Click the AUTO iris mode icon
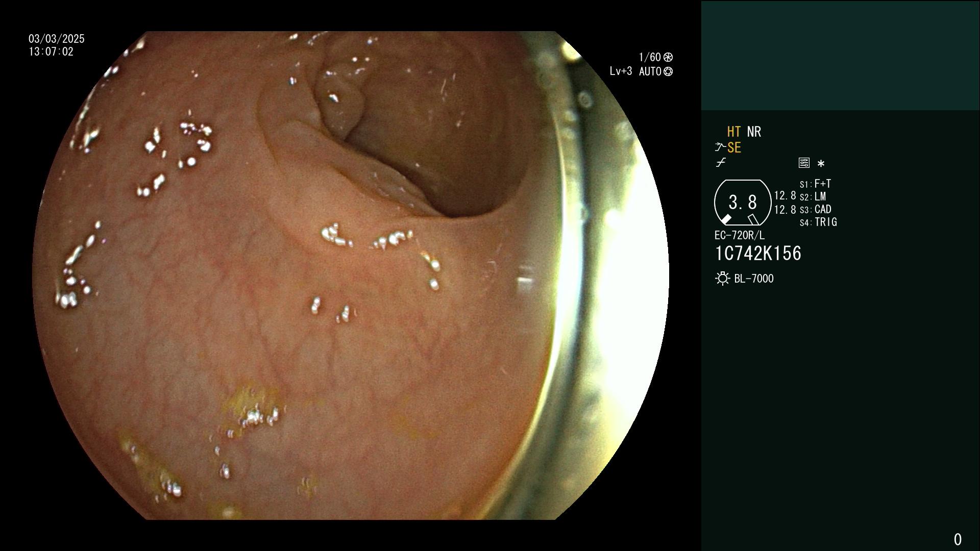 668,72
